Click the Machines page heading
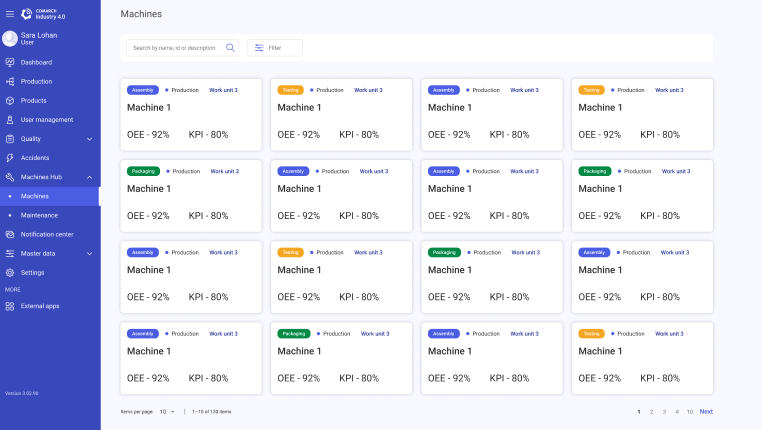Screen dimensions: 762x430 click(x=141, y=14)
